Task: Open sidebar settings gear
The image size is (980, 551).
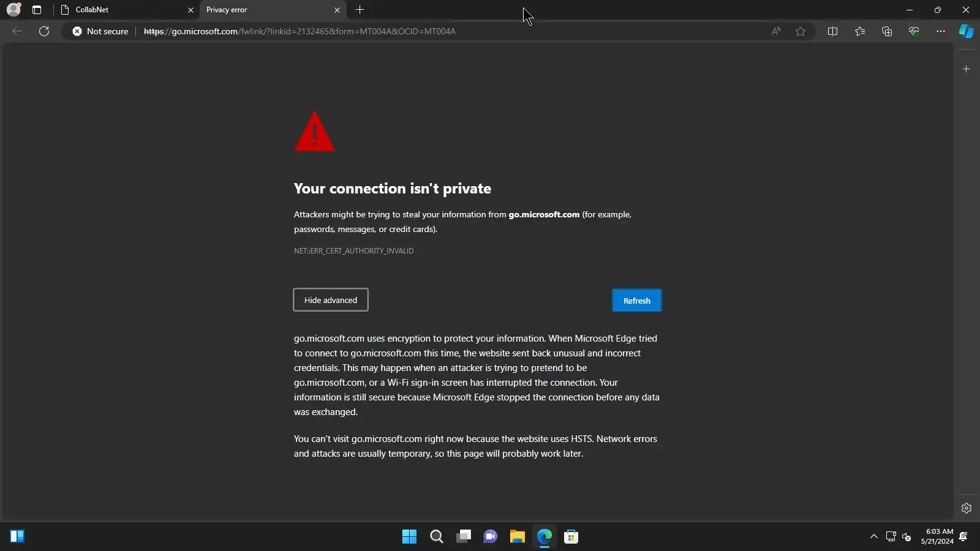Action: 967,508
